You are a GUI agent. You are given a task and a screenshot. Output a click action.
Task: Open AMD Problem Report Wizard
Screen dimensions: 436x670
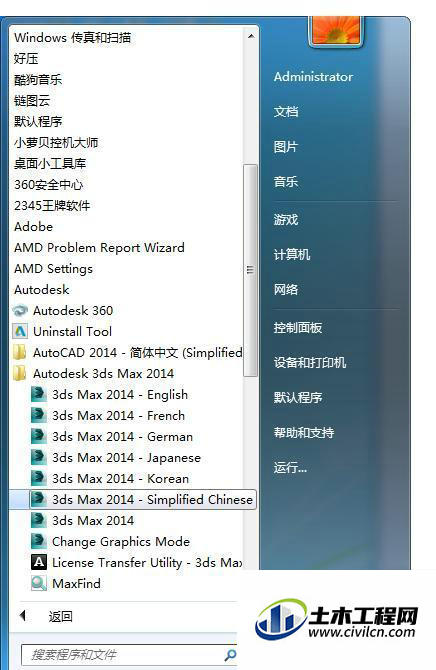click(99, 247)
